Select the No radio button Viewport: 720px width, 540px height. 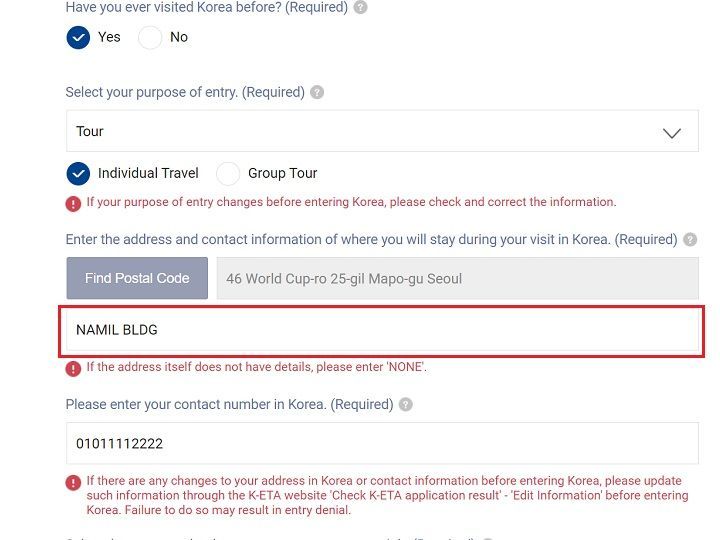pyautogui.click(x=150, y=37)
